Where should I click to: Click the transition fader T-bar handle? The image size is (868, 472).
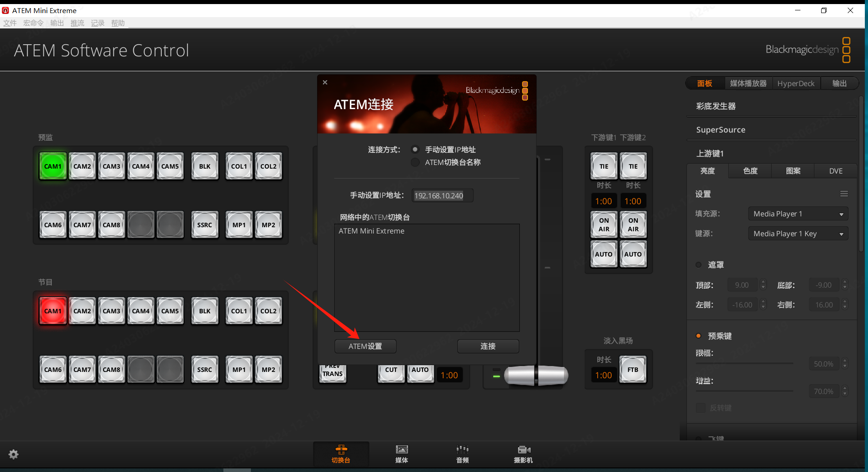[536, 376]
